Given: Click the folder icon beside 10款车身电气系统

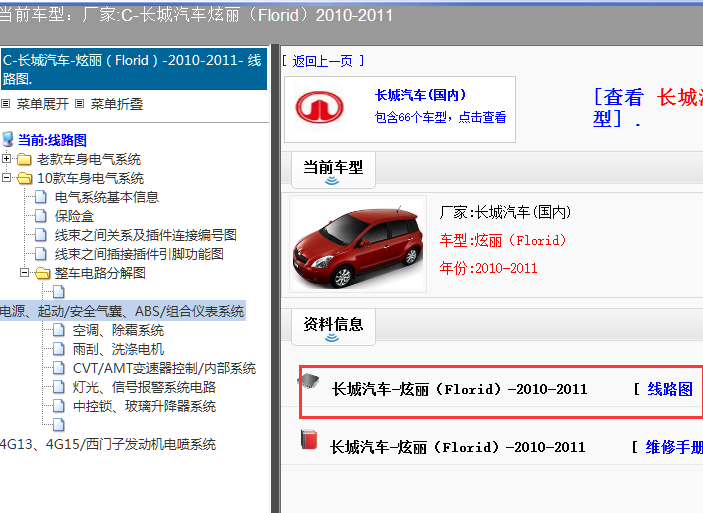Looking at the screenshot, I should (x=25, y=178).
